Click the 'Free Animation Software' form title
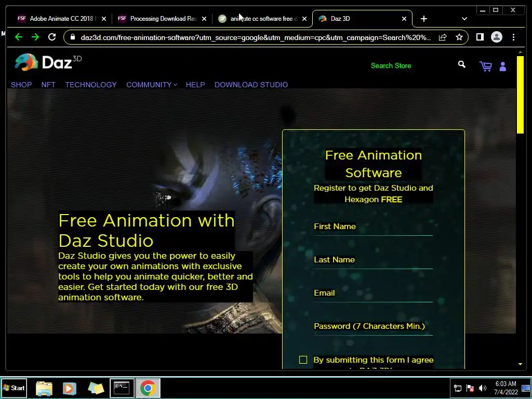This screenshot has height=399, width=532. tap(373, 164)
